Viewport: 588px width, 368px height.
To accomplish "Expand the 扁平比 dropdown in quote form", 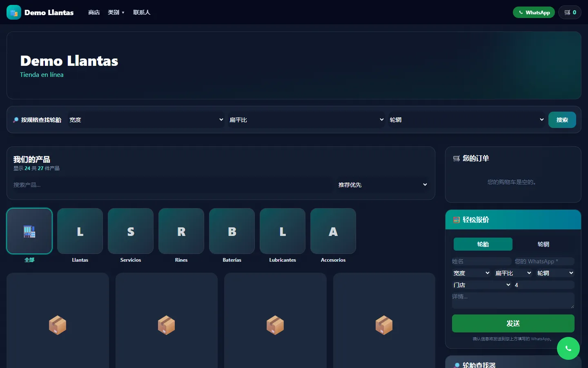I will 513,273.
